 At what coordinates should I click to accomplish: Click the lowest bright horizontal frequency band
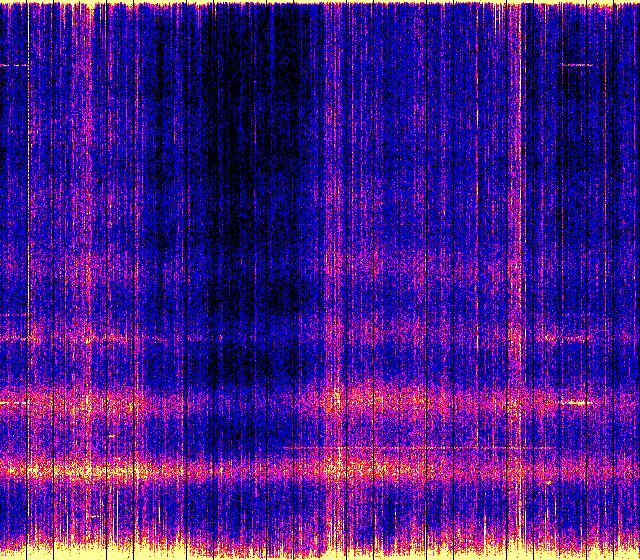320,468
